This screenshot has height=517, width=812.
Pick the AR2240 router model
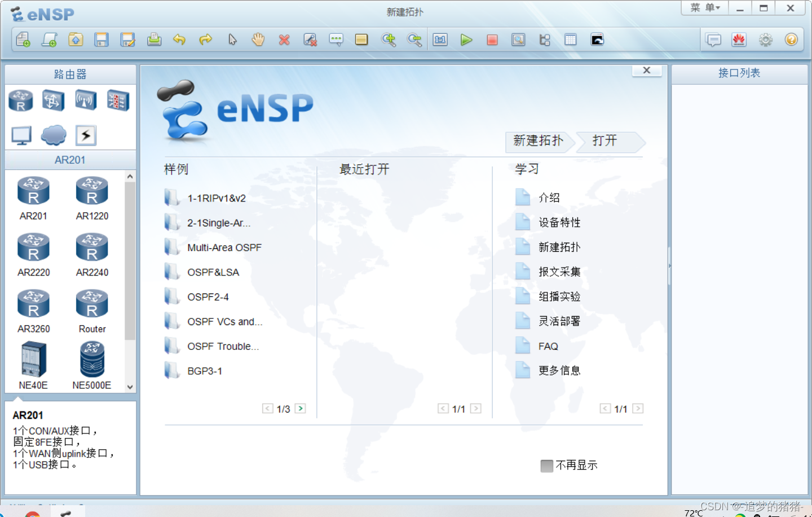(92, 255)
